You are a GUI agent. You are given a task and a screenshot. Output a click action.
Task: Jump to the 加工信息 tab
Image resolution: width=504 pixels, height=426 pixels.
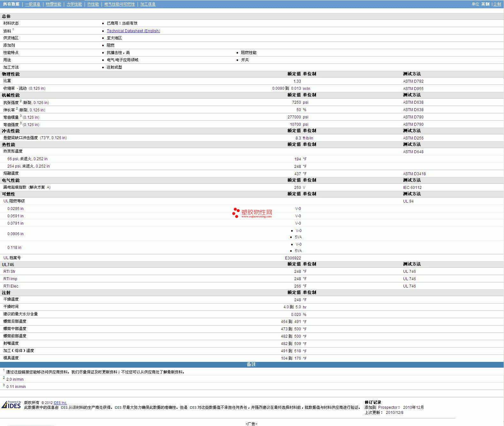(148, 4)
